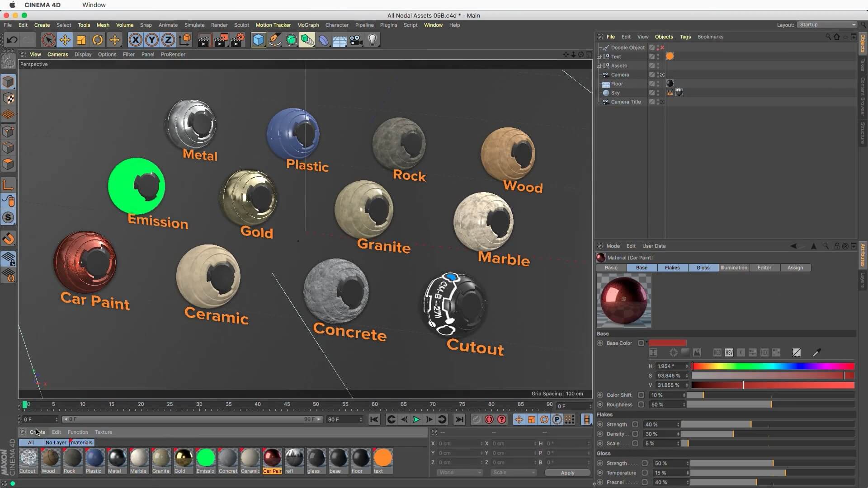Add a Light object icon
The image size is (868, 488).
372,40
